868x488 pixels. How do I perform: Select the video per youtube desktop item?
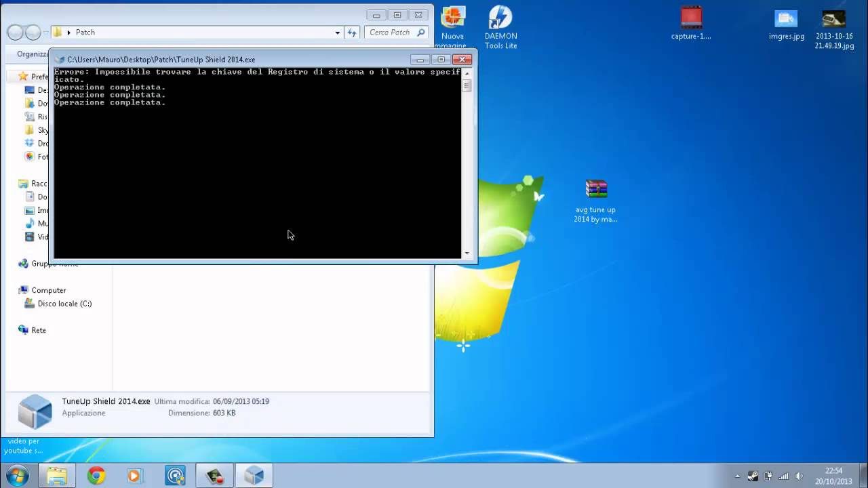24,445
